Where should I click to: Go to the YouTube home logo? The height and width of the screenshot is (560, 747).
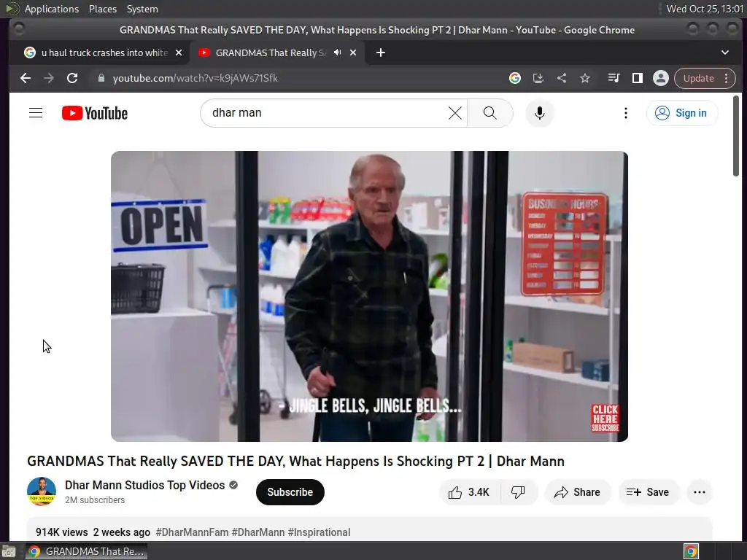[x=95, y=113]
